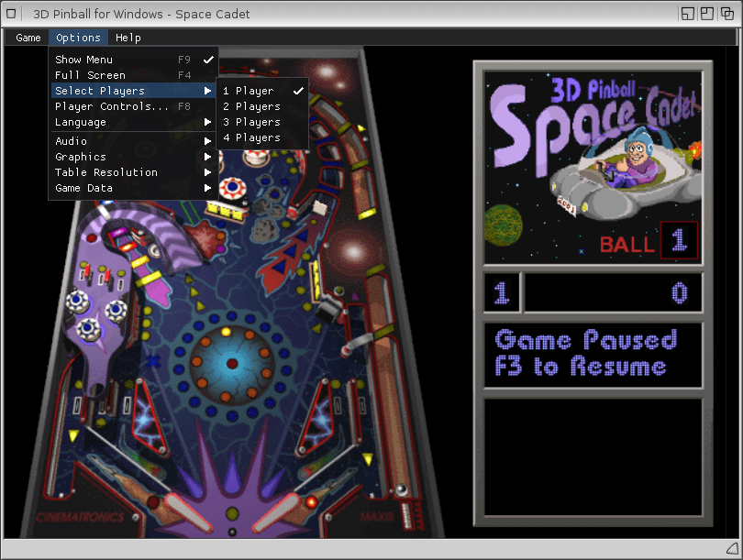Click the Help menu
This screenshot has width=743, height=560.
[x=128, y=38]
